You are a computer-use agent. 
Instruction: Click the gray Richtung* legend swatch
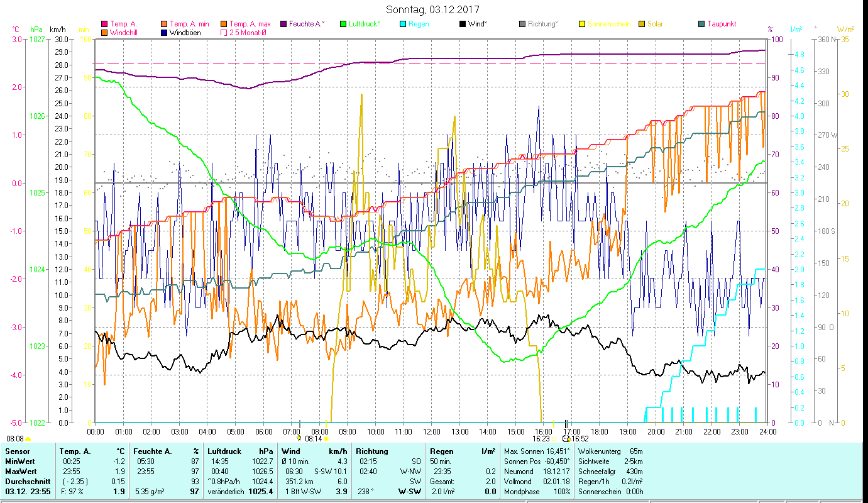tap(522, 24)
